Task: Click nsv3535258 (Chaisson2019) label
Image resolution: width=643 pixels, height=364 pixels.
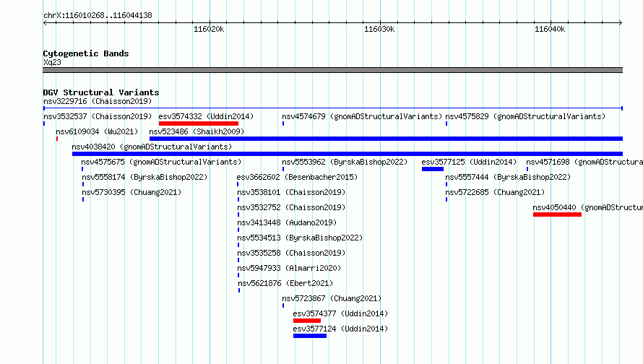Action: 292,253
